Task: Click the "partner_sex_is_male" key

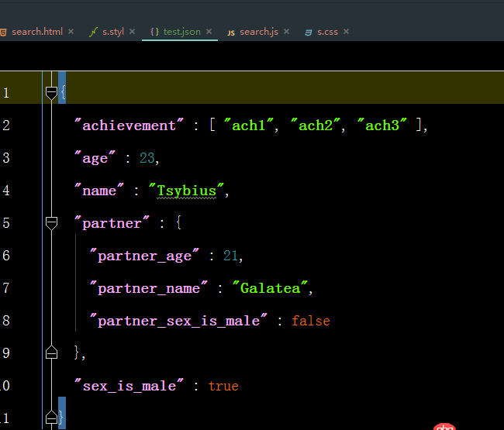Action: [178, 321]
